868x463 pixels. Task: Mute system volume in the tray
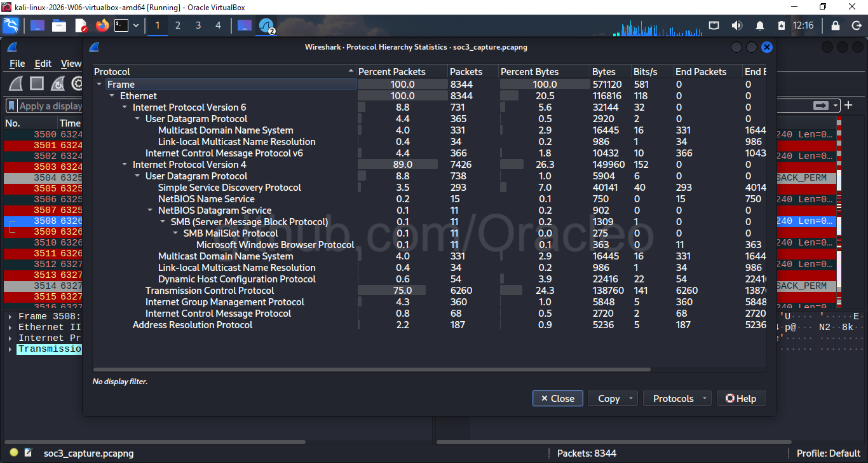coord(736,25)
